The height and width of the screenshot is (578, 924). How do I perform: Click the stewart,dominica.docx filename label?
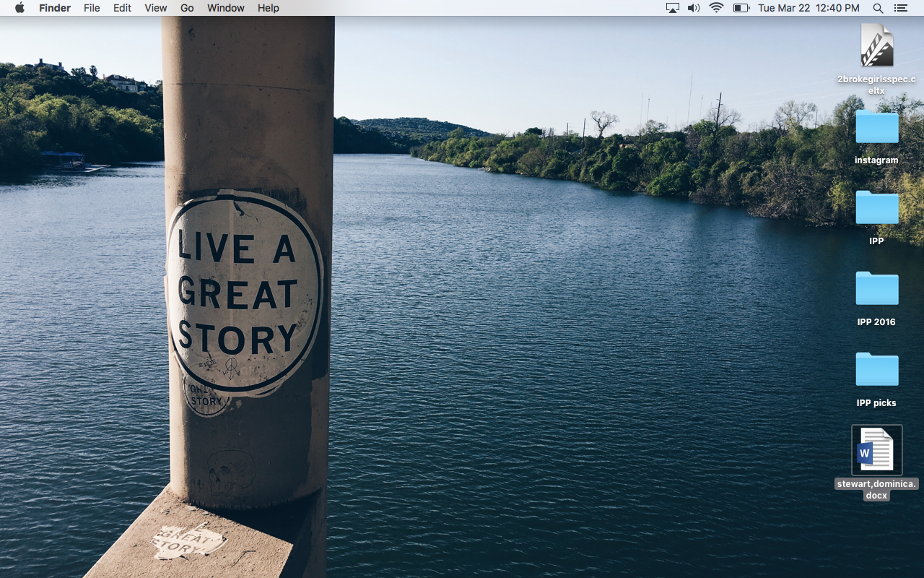coord(876,490)
